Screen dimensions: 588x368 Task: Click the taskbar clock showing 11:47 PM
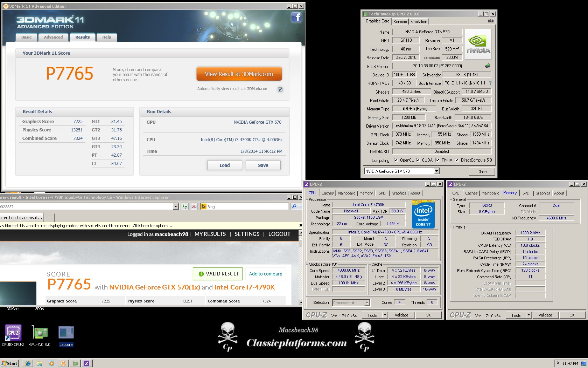[570, 363]
